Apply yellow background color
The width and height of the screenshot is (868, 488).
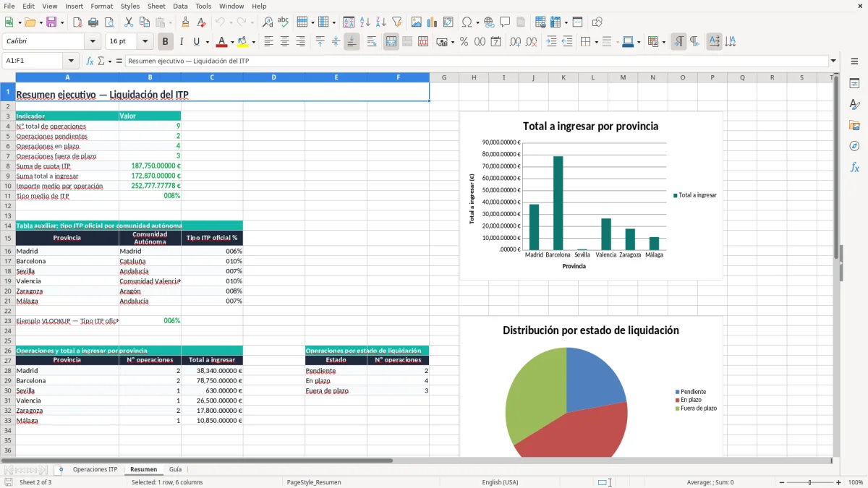[243, 42]
